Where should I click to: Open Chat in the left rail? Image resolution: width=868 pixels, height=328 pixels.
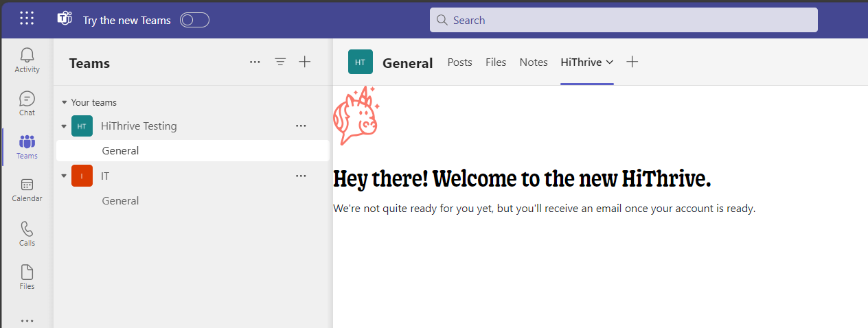pos(27,104)
